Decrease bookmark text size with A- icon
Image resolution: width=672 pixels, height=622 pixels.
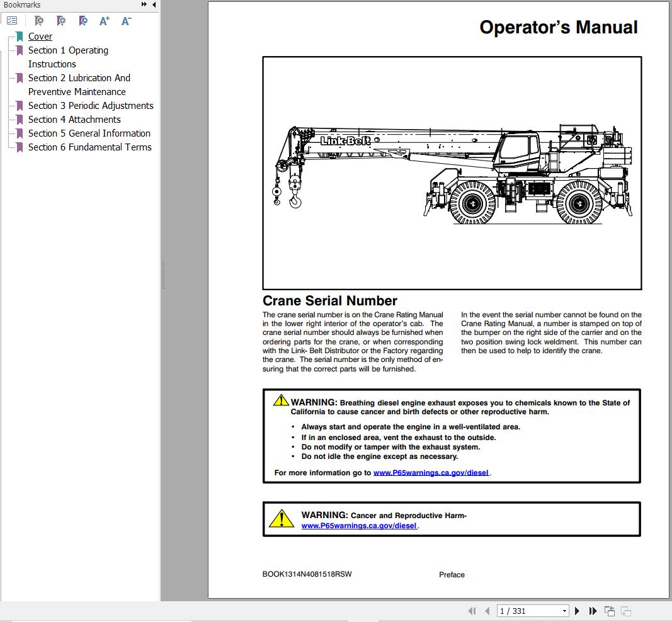(126, 20)
